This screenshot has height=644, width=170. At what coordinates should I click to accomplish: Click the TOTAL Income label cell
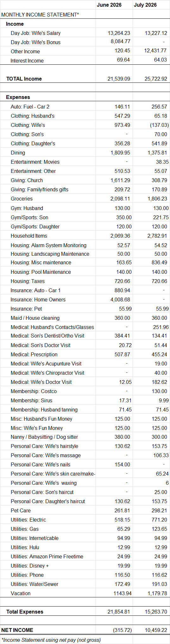coord(24,79)
